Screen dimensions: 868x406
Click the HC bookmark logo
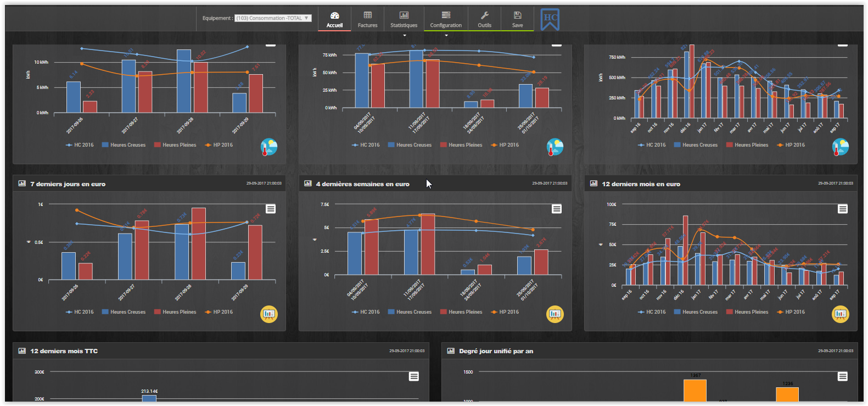(550, 19)
